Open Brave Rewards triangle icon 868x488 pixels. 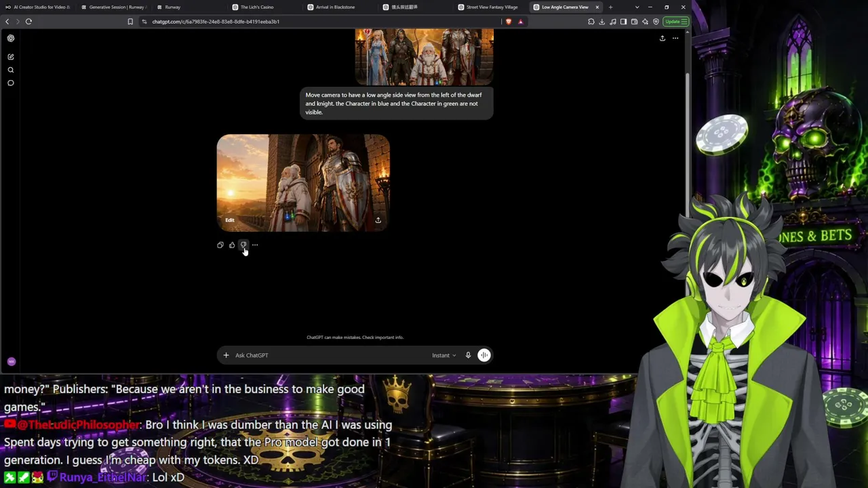521,22
